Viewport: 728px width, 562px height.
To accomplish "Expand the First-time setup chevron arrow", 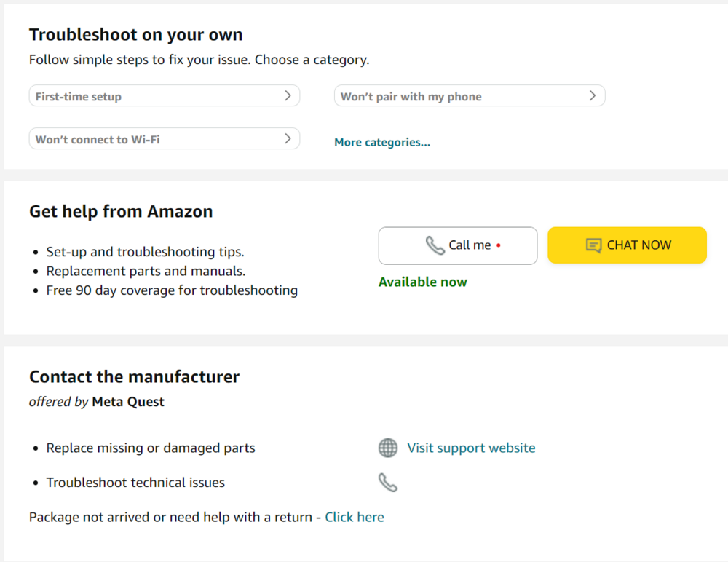I will [x=288, y=95].
